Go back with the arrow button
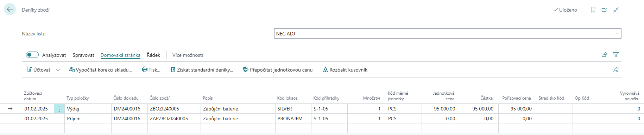The height and width of the screenshot is (135, 644). coord(10,9)
